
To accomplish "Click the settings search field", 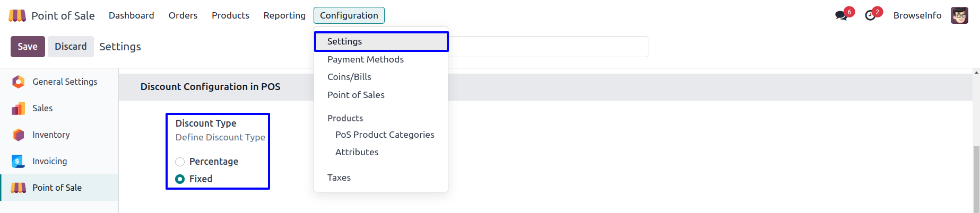I will (547, 47).
